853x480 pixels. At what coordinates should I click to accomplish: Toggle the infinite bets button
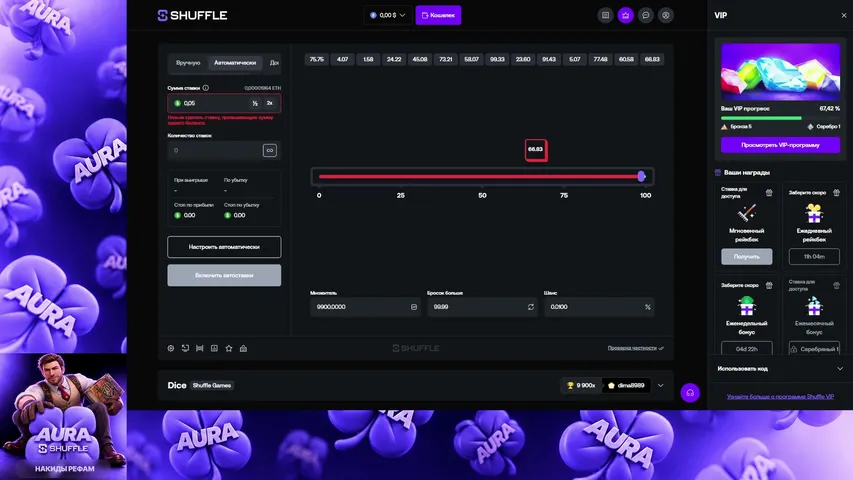(x=270, y=150)
